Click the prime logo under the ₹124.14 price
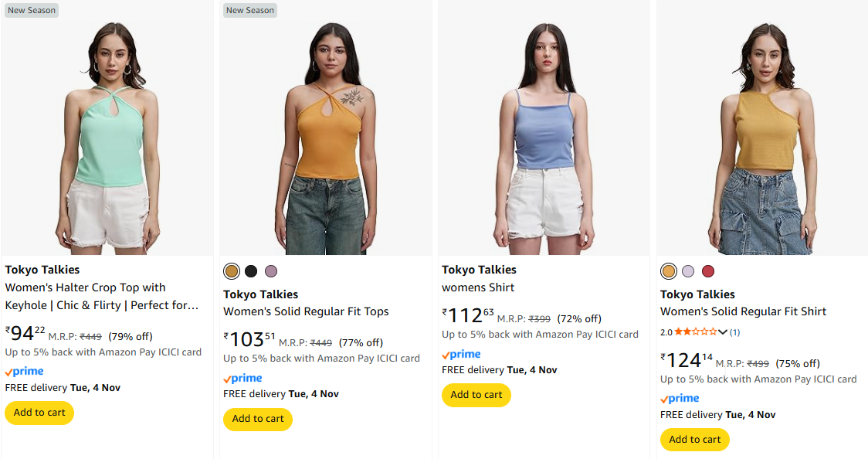 680,399
